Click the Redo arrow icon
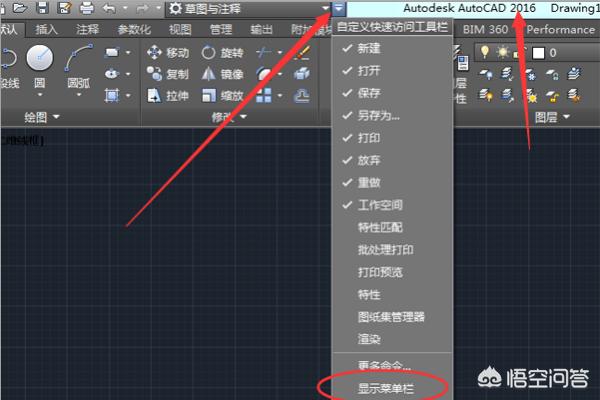 pyautogui.click(x=142, y=8)
